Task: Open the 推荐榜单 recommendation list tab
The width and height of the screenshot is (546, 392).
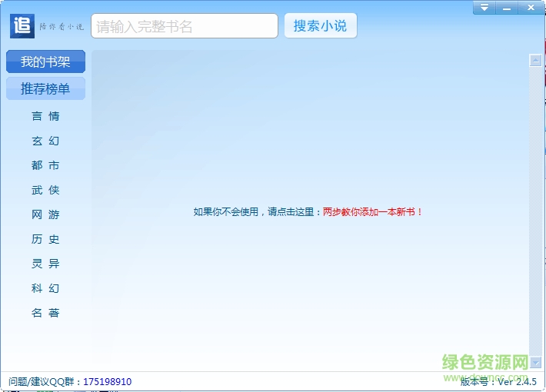Action: click(x=45, y=89)
